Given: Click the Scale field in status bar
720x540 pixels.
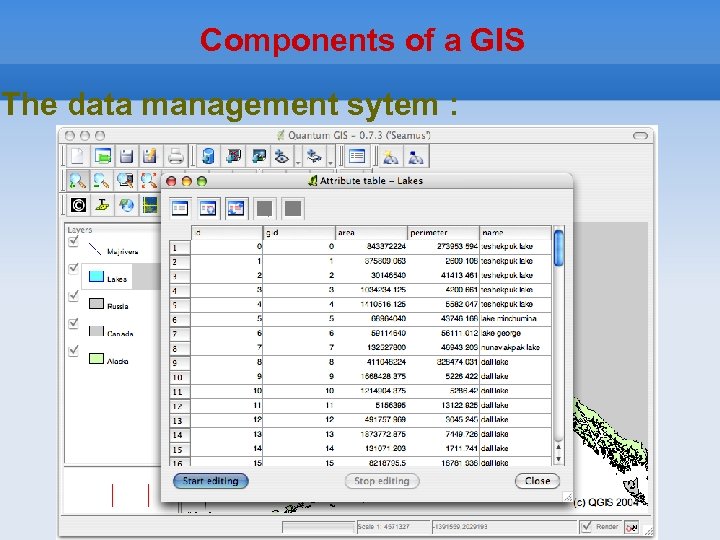Looking at the screenshot, I should pos(394,526).
